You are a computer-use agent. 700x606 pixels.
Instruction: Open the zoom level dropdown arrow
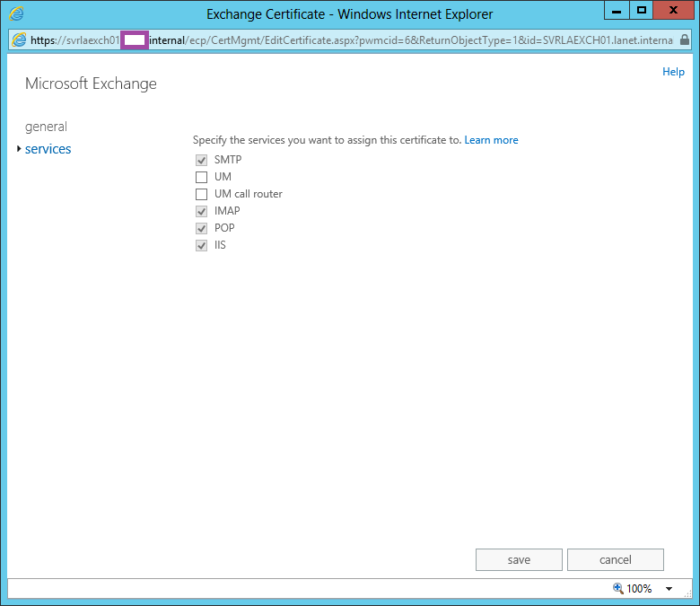[x=669, y=589]
